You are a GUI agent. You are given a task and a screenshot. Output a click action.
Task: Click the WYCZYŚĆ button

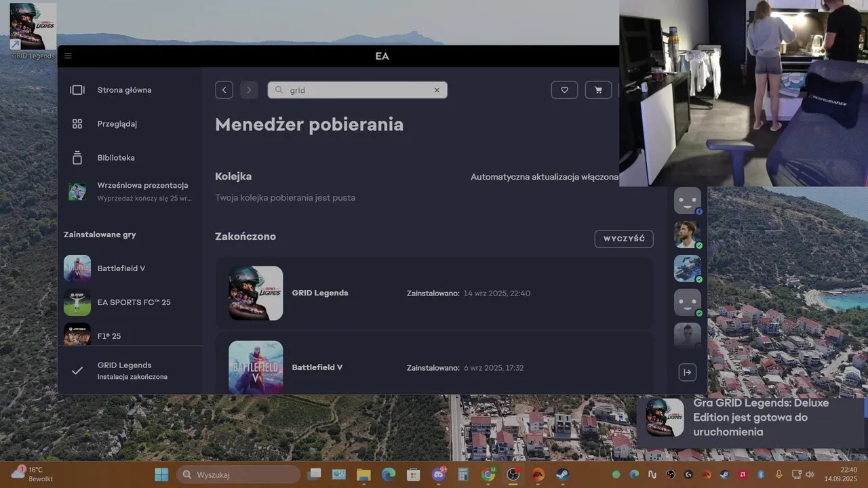pyautogui.click(x=624, y=239)
